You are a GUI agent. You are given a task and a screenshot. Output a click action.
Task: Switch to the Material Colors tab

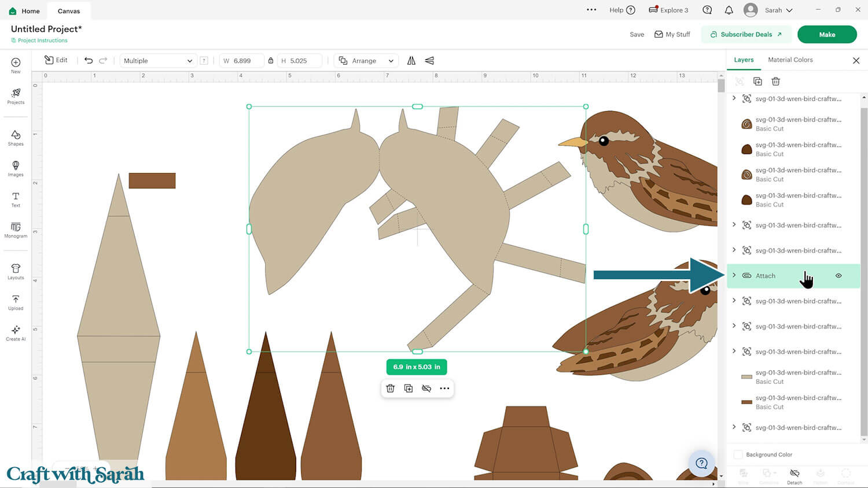[790, 60]
